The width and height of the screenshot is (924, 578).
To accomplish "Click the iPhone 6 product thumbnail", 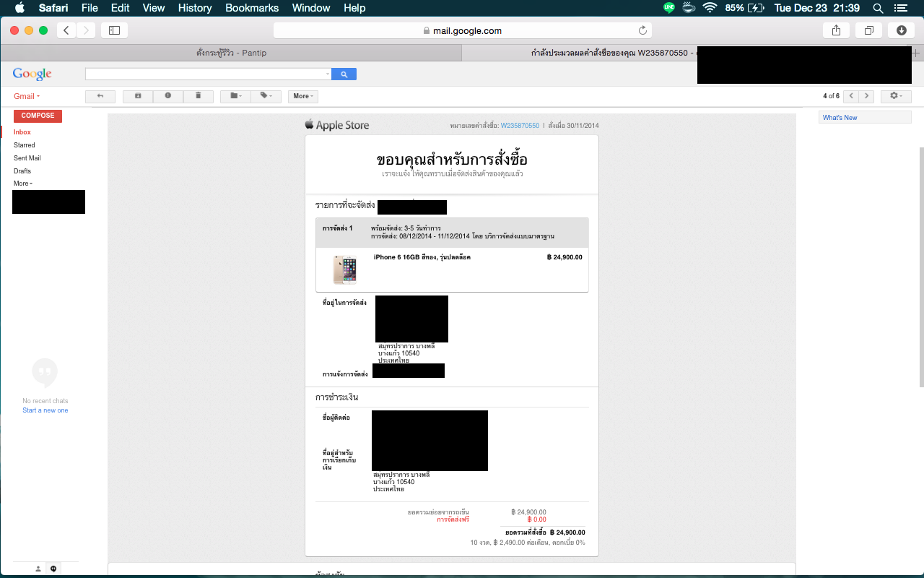I will (344, 269).
